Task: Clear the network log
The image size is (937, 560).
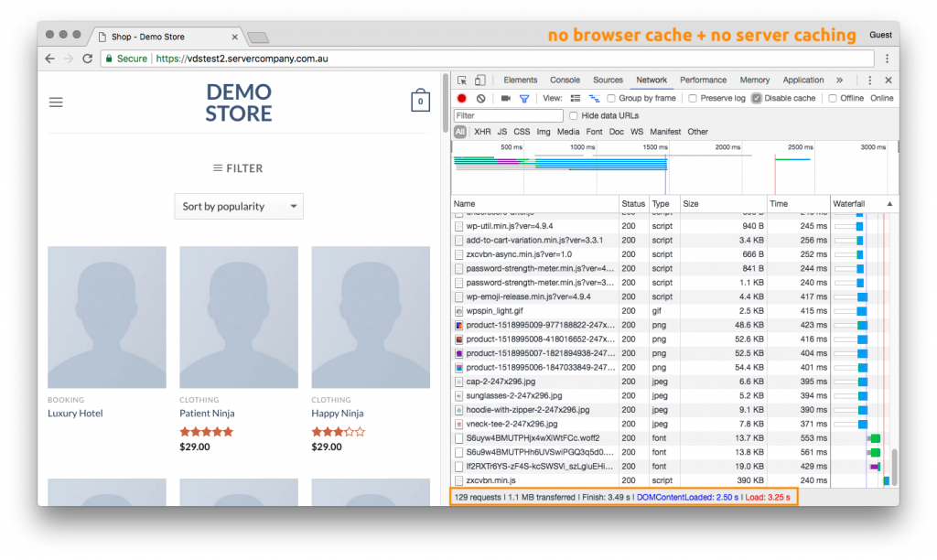Action: [480, 98]
